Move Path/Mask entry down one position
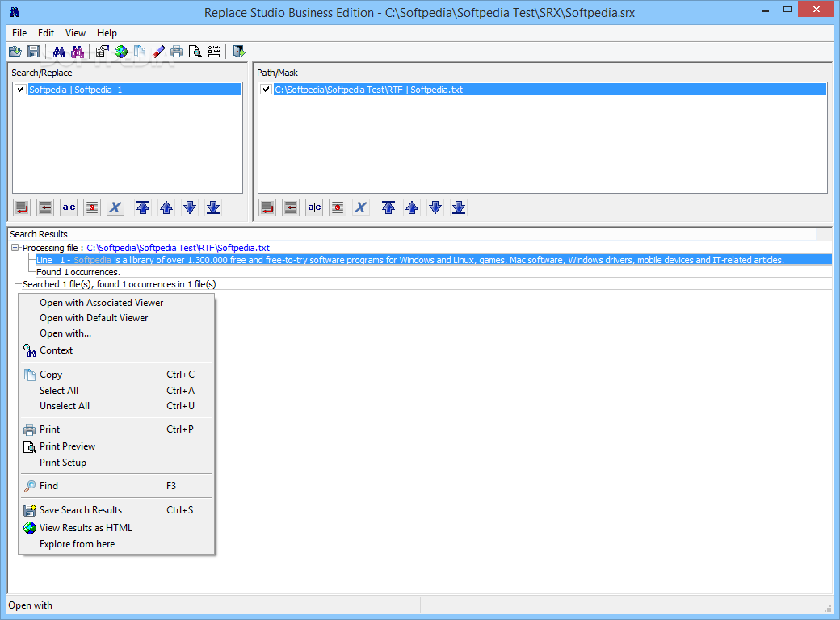Viewport: 840px width, 620px height. coord(435,207)
